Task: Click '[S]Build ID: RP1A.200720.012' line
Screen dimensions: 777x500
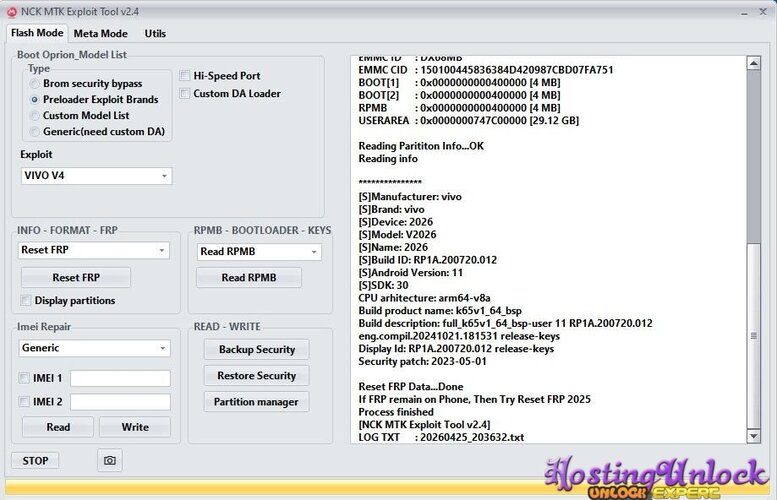Action: pyautogui.click(x=428, y=260)
